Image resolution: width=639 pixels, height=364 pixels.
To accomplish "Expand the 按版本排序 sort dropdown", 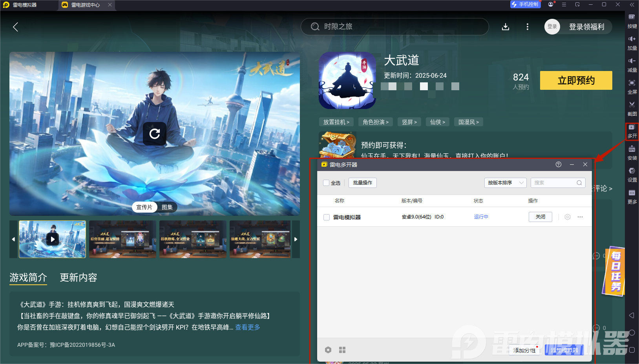I will tap(505, 183).
